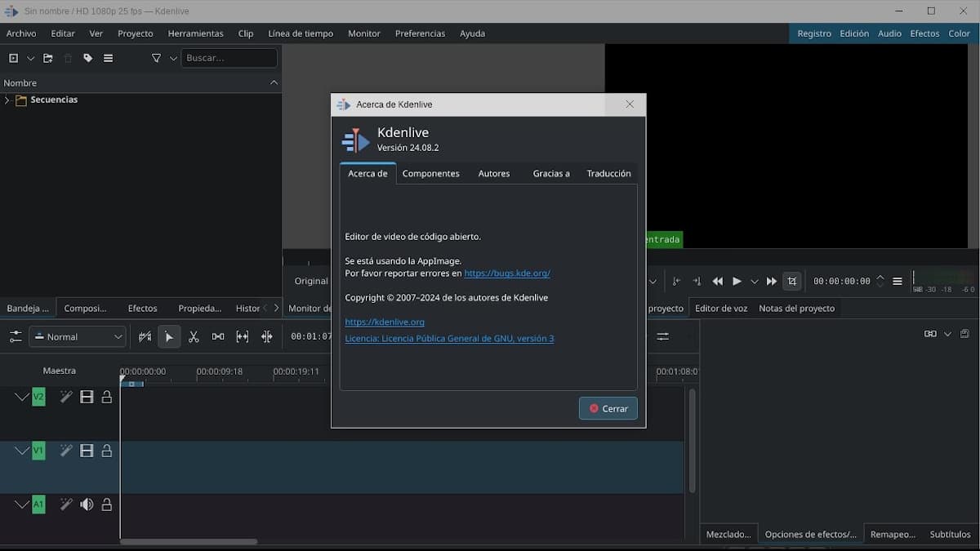This screenshot has width=980, height=551.
Task: Toggle video visibility for track V1
Action: pyautogui.click(x=87, y=451)
